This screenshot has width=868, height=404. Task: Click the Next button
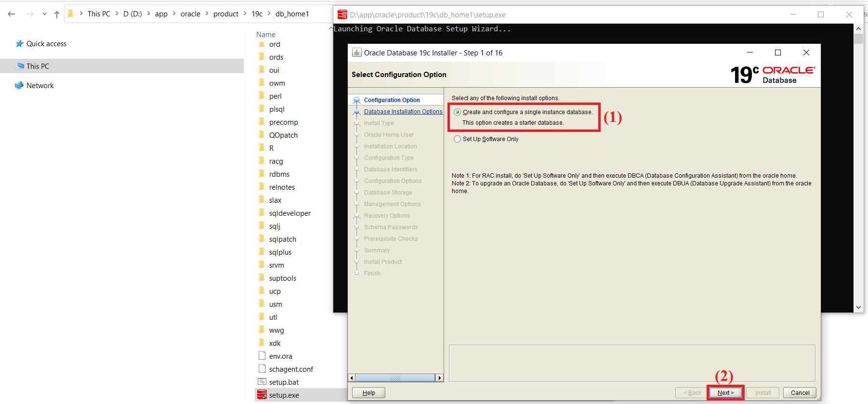pyautogui.click(x=725, y=393)
